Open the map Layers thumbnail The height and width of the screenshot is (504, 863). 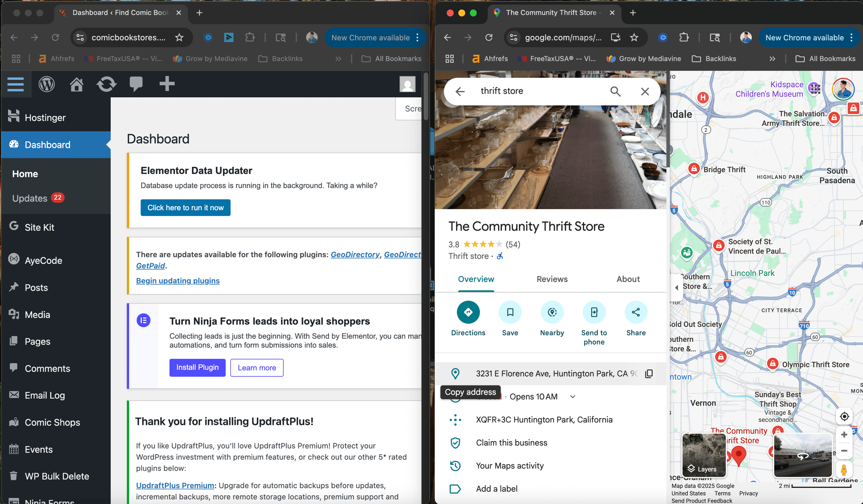704,455
